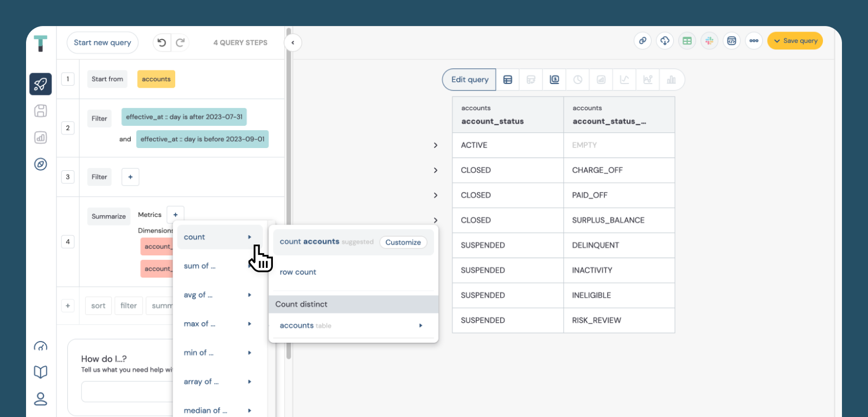Image resolution: width=868 pixels, height=417 pixels.
Task: Add a metric with the plus button
Action: point(175,215)
